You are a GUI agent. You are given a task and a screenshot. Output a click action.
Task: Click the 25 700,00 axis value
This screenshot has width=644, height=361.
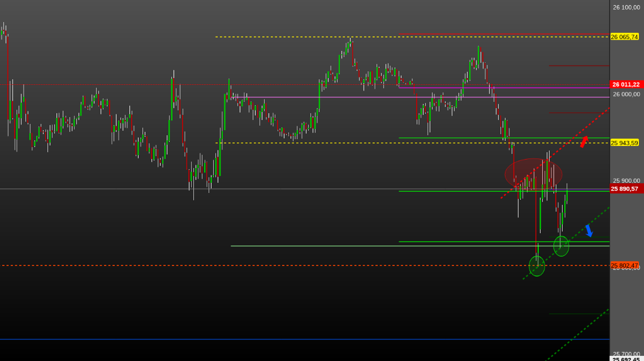(626, 354)
